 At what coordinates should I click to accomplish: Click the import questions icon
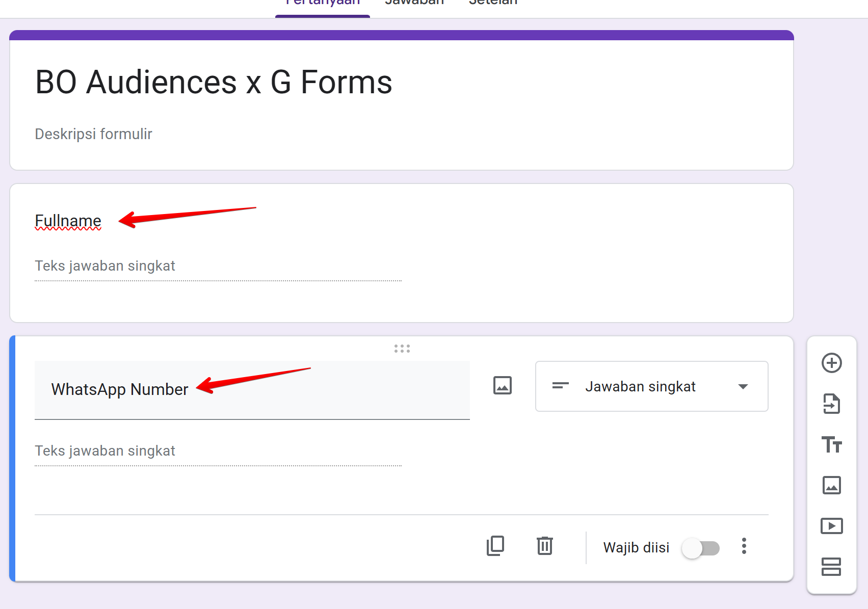(831, 404)
